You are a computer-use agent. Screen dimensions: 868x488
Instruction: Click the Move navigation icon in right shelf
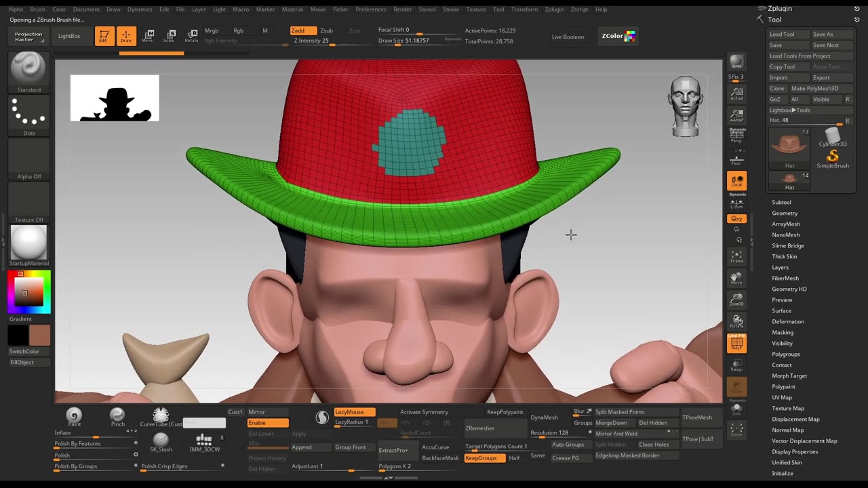tap(736, 278)
